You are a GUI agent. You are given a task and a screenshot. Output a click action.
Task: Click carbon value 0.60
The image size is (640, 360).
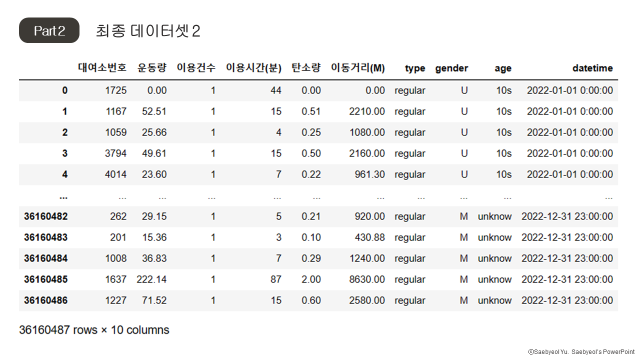pyautogui.click(x=311, y=300)
